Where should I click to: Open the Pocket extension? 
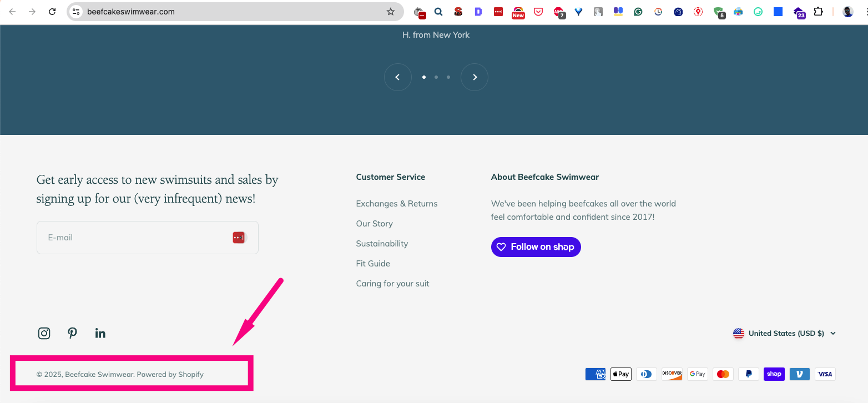coord(538,12)
